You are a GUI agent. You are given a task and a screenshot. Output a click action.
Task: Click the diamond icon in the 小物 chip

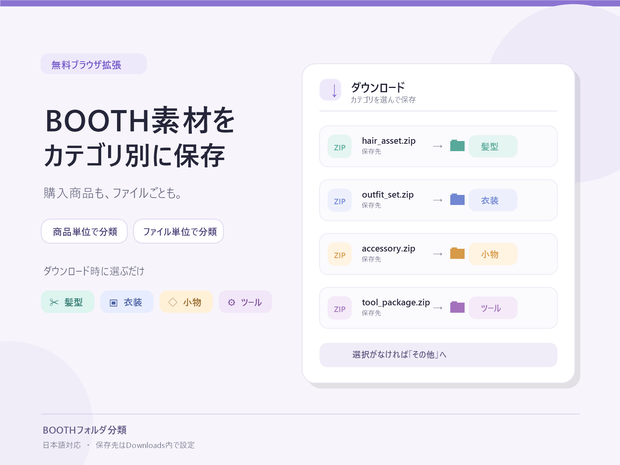[x=173, y=302]
